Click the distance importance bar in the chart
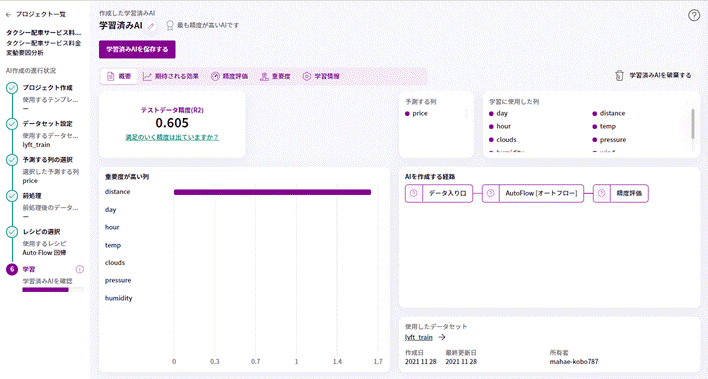 click(x=272, y=192)
